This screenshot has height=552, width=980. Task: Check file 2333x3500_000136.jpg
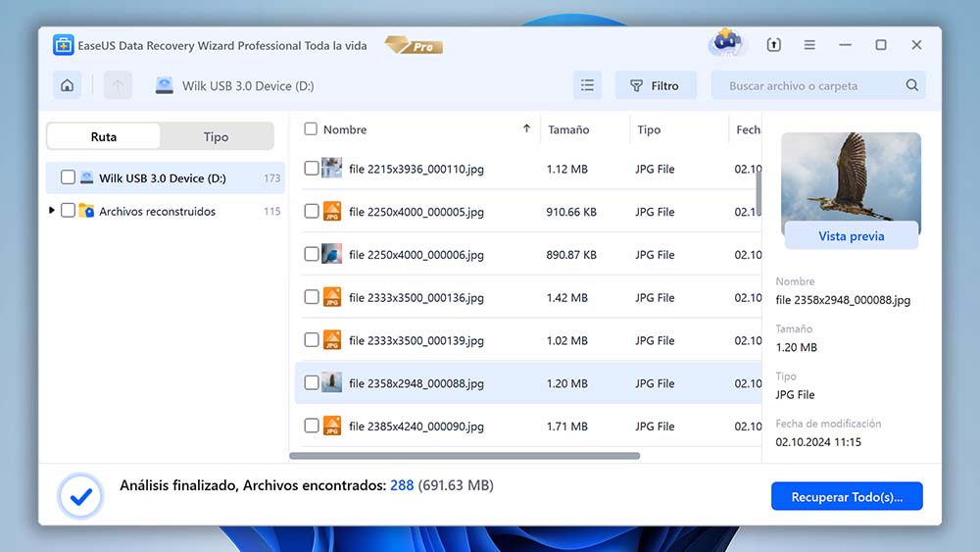312,297
